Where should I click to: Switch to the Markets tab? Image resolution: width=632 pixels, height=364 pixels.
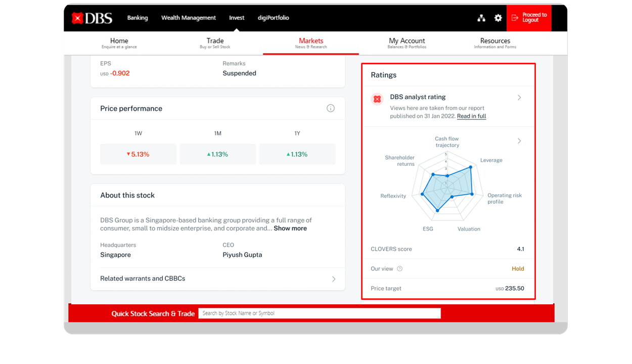click(x=311, y=43)
